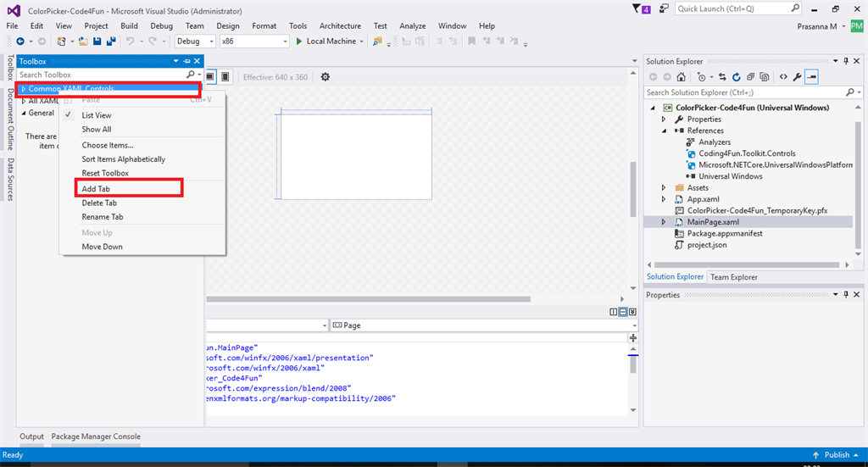
Task: Click the Publish button in status bar
Action: click(835, 455)
